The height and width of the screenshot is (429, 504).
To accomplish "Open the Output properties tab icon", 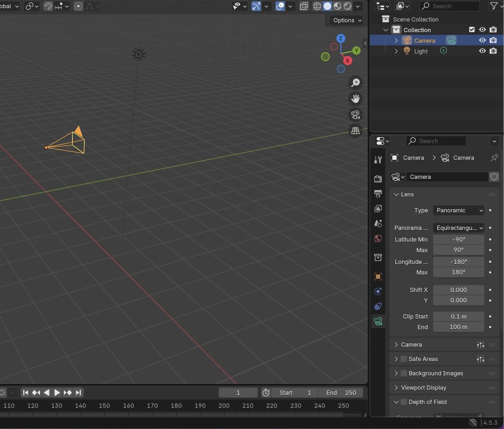I will click(x=378, y=194).
